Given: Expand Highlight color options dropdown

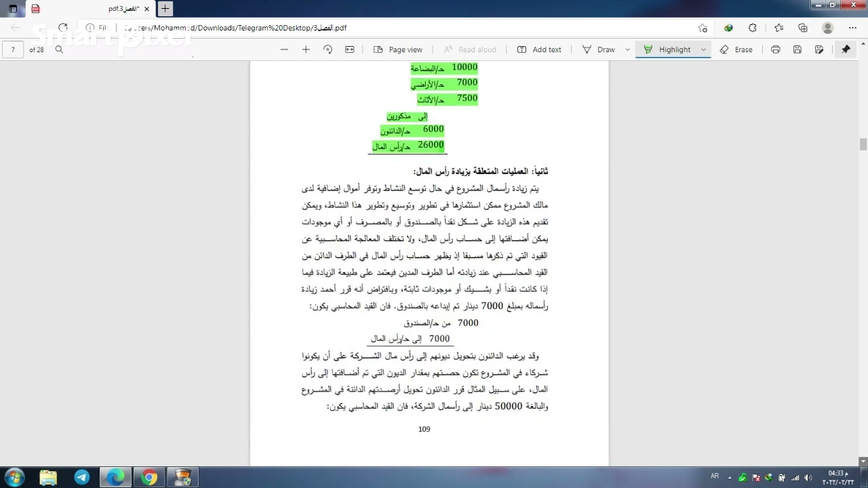Looking at the screenshot, I should (703, 49).
